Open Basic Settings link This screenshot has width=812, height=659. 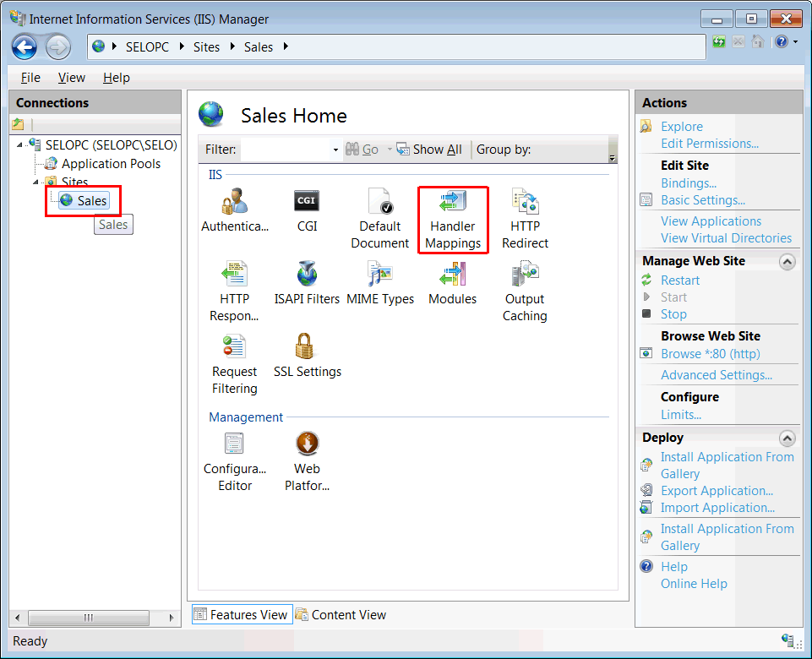click(703, 200)
